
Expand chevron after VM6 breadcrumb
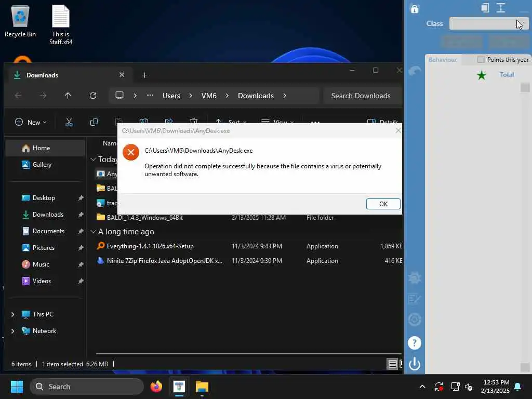(227, 96)
